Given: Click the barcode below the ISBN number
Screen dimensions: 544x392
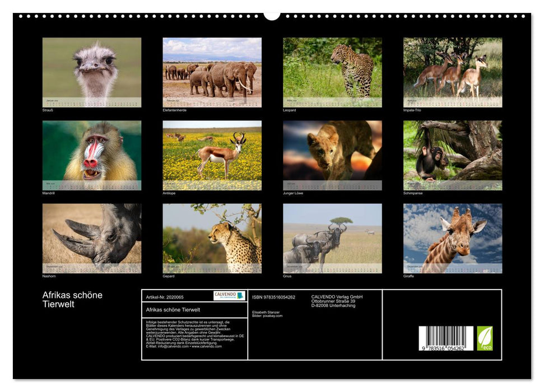Looking at the screenshot, I should coord(445,337).
